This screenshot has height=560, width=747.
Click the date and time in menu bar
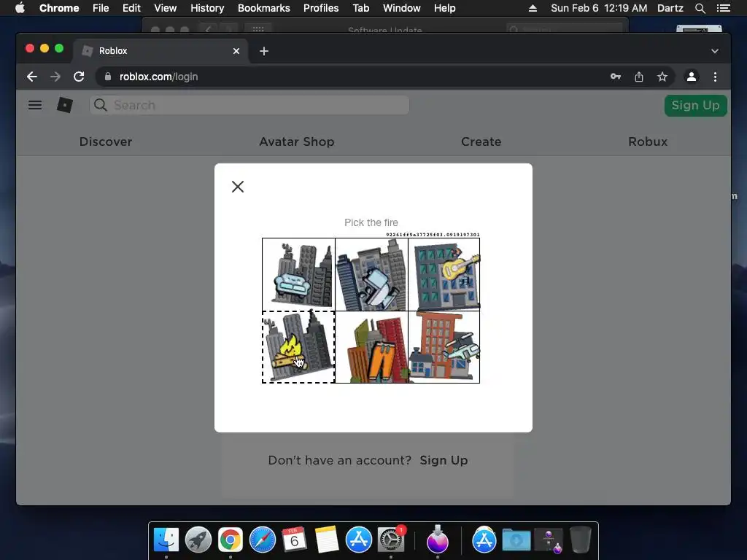pyautogui.click(x=599, y=8)
